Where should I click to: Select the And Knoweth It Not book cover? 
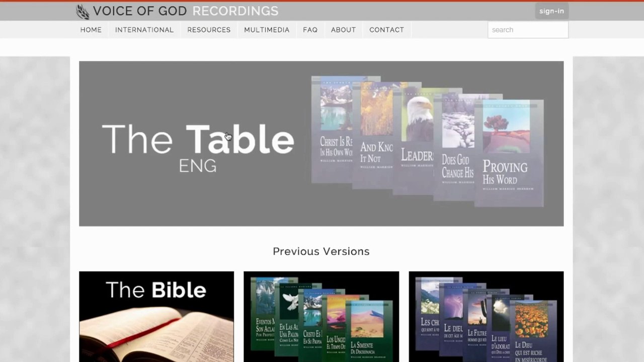point(373,135)
